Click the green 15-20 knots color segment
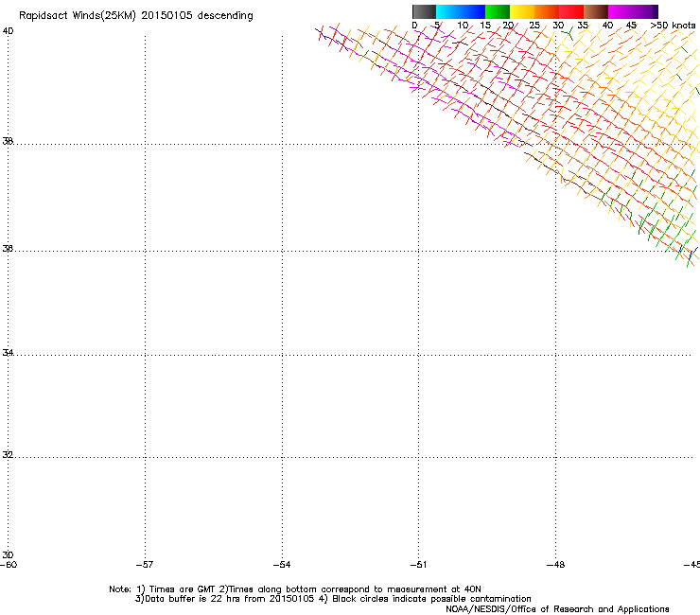Image resolution: width=700 pixels, height=615 pixels. tap(498, 11)
